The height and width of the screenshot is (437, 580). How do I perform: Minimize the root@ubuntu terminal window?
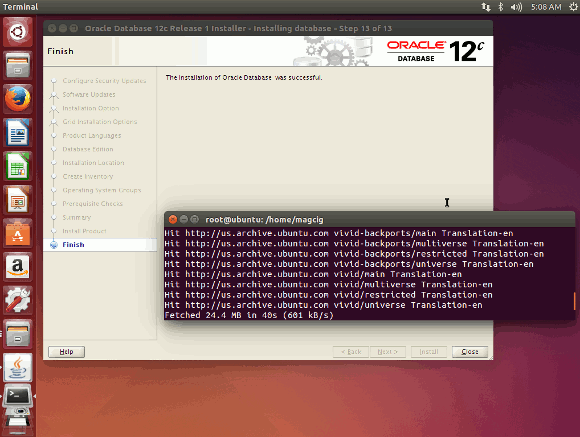coord(183,219)
